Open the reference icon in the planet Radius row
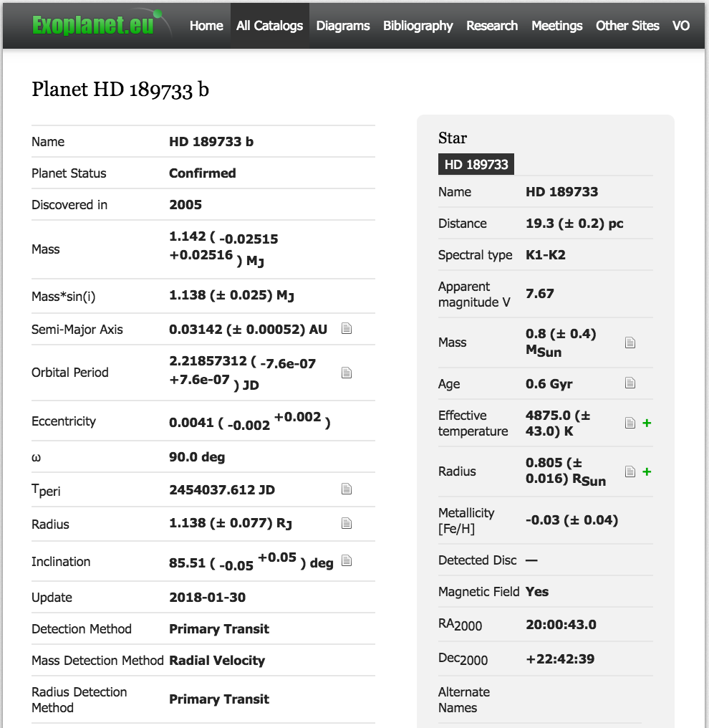Viewport: 709px width, 728px height. (x=347, y=524)
